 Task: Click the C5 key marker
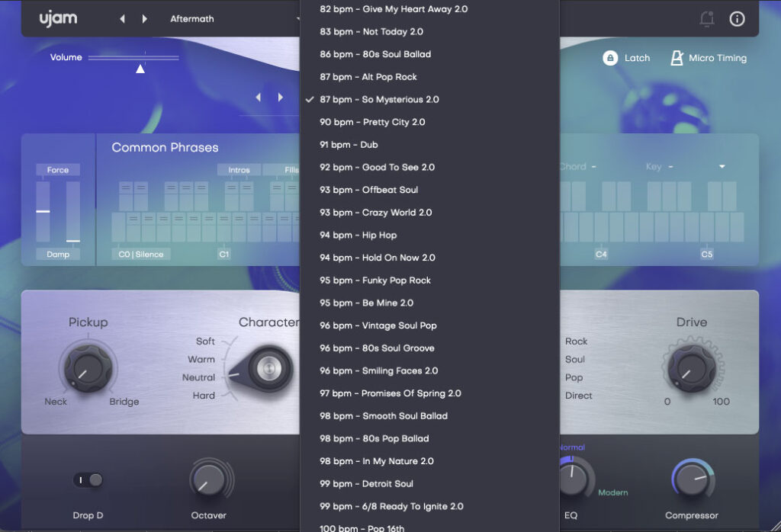click(x=707, y=255)
